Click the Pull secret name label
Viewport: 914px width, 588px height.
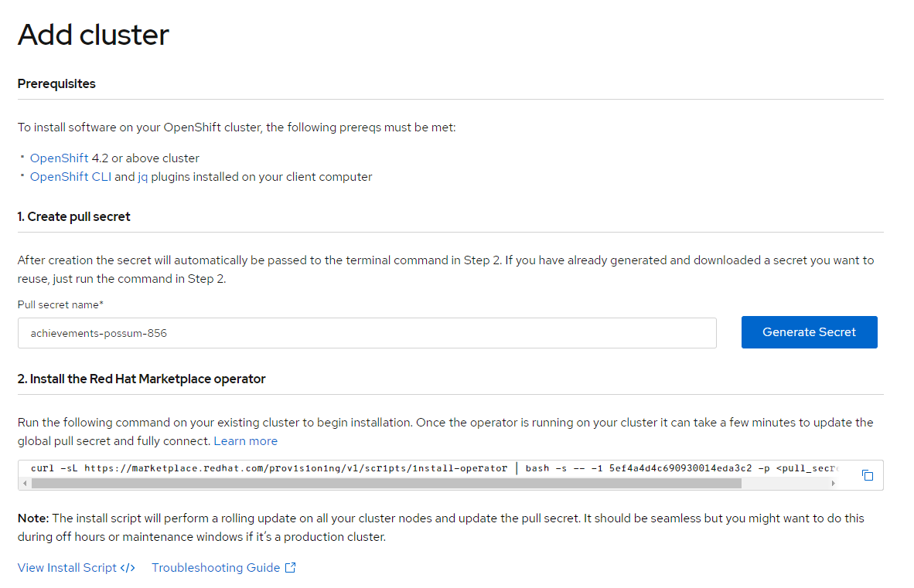tap(60, 305)
